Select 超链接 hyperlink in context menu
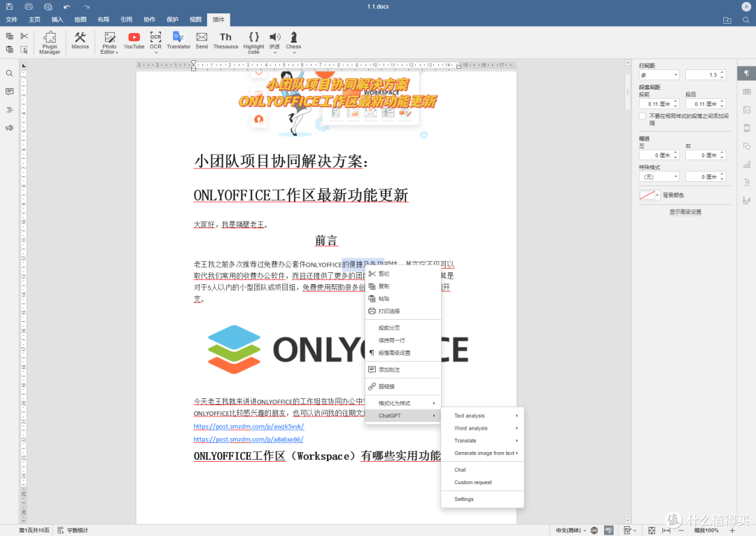 403,386
